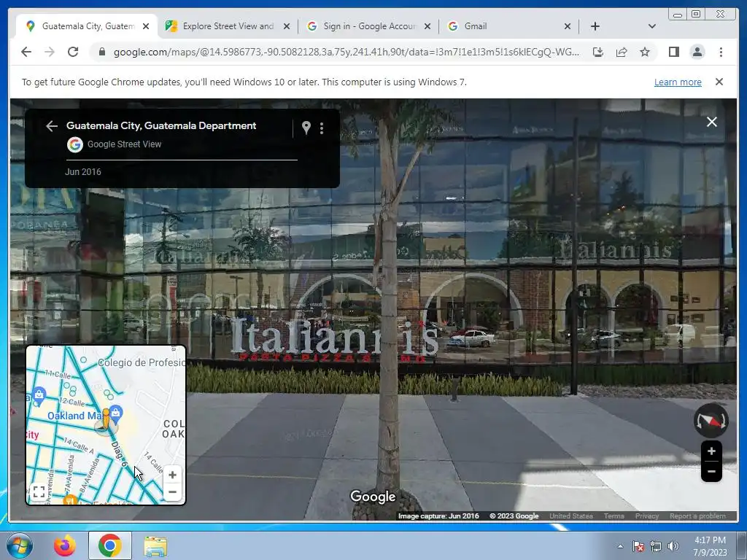Click Colegio de Profesio label on minimap
The height and width of the screenshot is (560, 747).
click(141, 363)
